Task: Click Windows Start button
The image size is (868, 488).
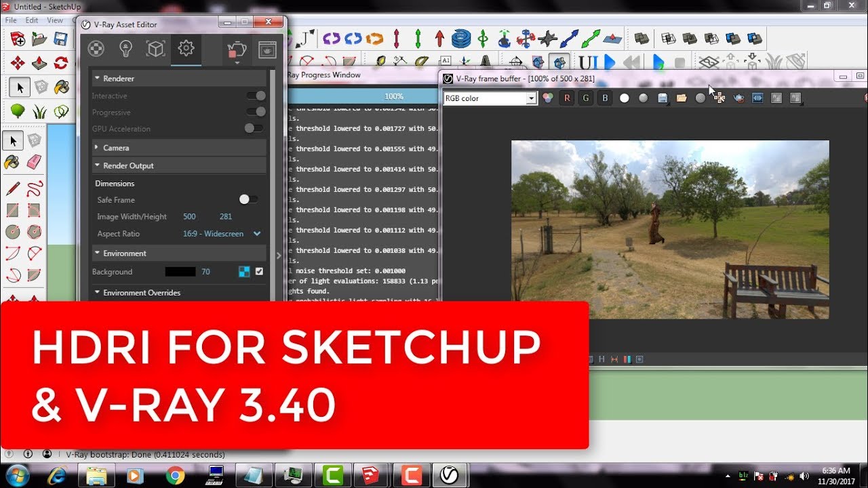Action: (x=16, y=474)
